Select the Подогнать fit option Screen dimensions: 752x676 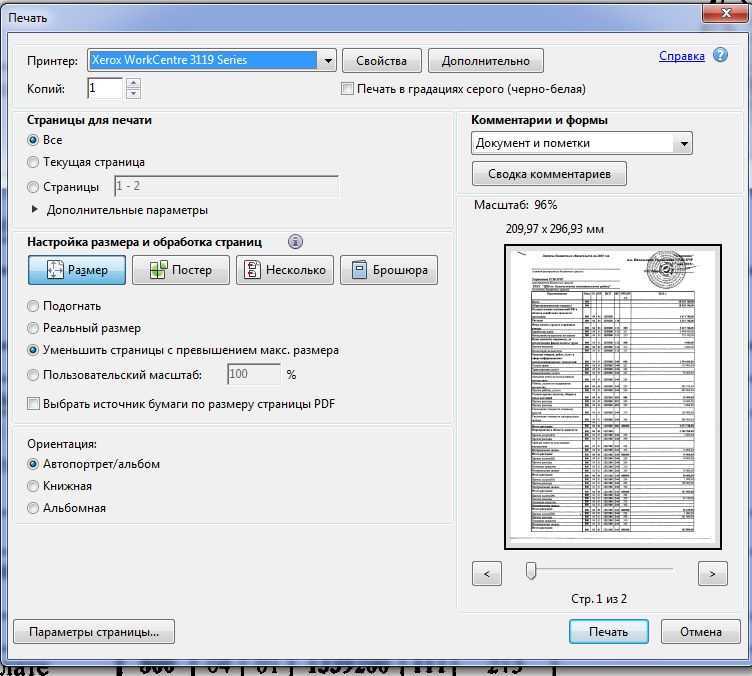[33, 306]
